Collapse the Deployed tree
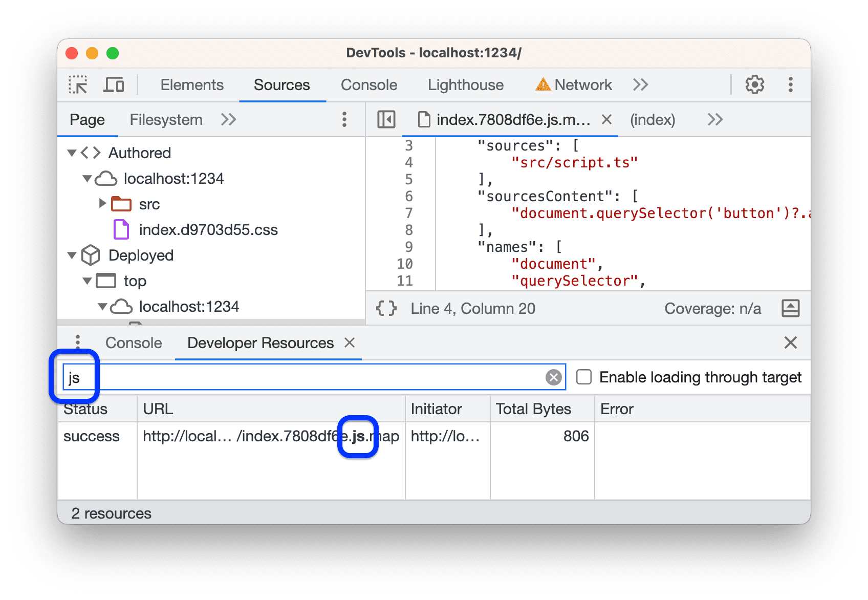Image resolution: width=868 pixels, height=600 pixels. pyautogui.click(x=72, y=255)
